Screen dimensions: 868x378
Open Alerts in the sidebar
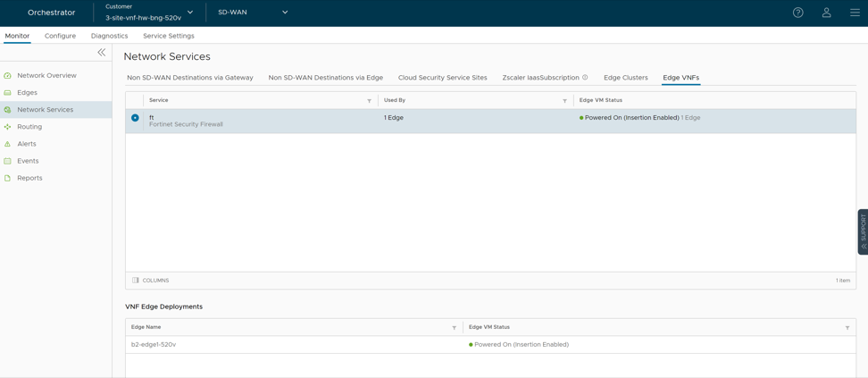(x=27, y=144)
